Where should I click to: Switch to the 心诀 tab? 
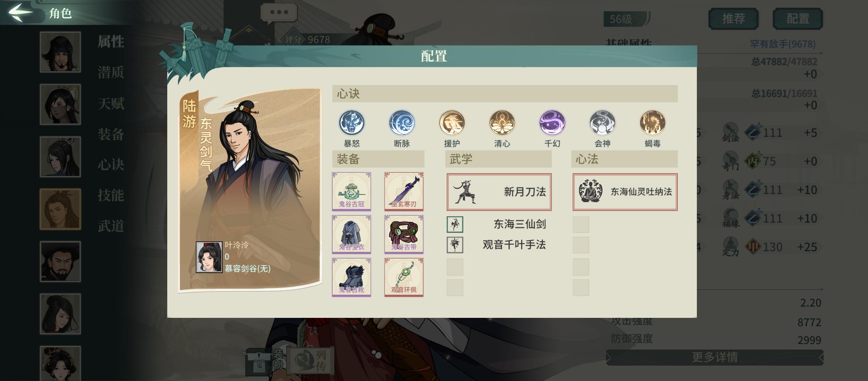coord(111,164)
